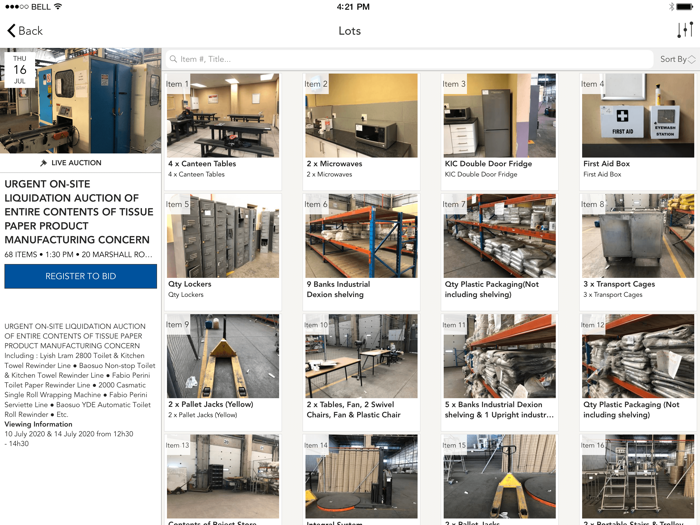
Task: Click '2 x Pallet Jacks (Yellow)' title
Action: pos(210,404)
